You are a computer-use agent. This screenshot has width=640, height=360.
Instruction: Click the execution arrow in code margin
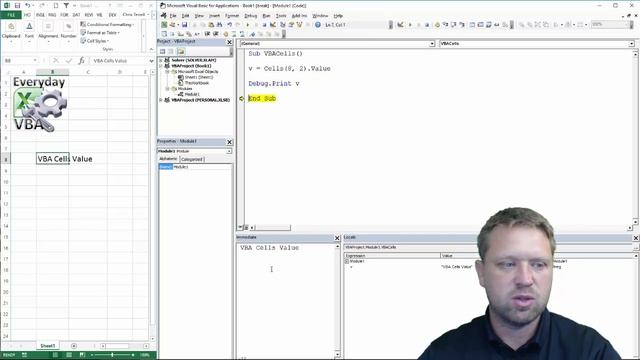[x=241, y=99]
